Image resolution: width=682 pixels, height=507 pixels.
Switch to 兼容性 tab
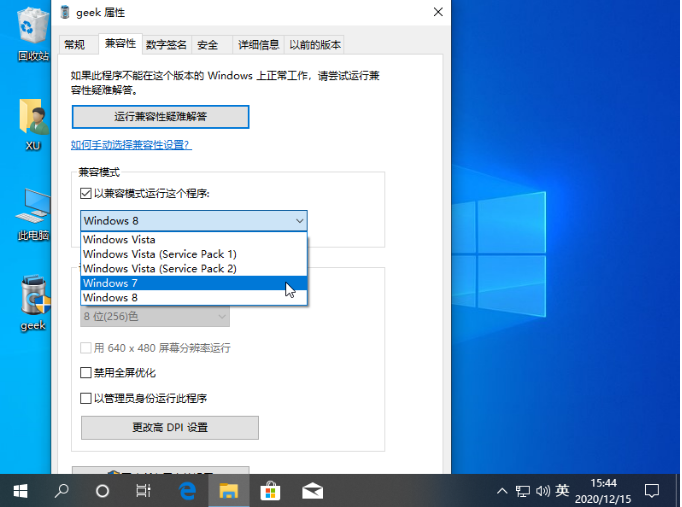pyautogui.click(x=120, y=43)
